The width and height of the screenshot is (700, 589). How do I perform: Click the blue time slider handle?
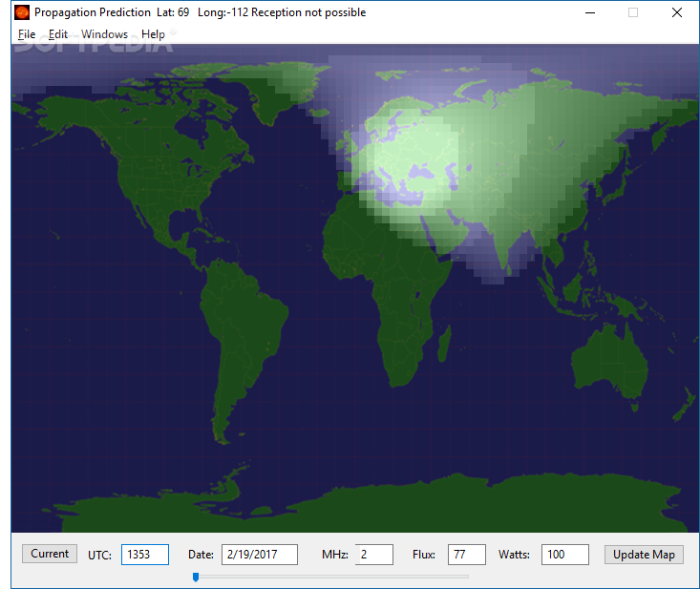tap(196, 578)
